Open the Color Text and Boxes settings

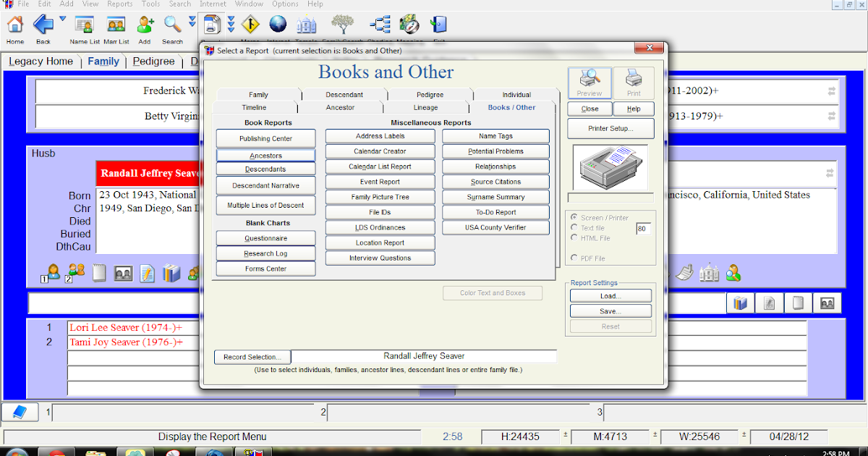pos(493,292)
